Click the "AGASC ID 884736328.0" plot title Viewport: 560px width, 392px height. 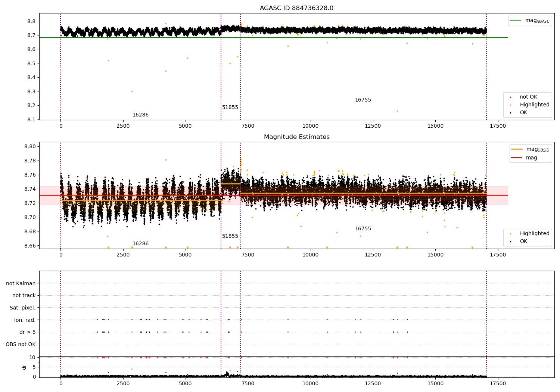296,8
